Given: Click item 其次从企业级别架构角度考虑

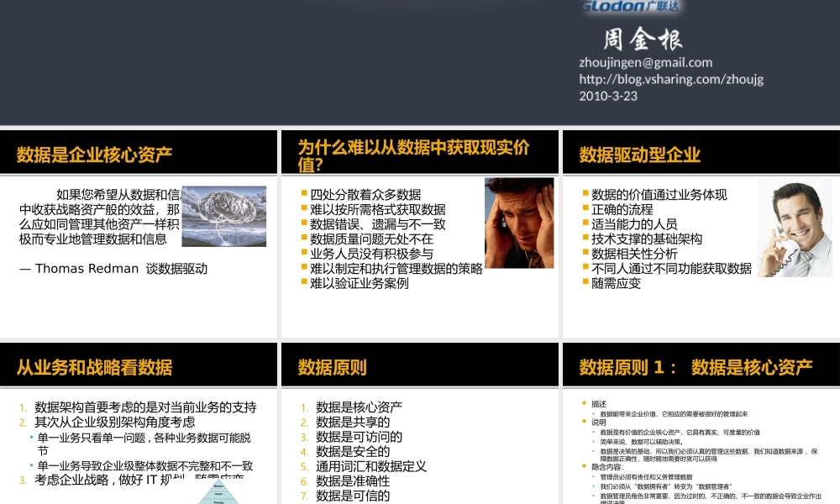Looking at the screenshot, I should pos(114,422).
